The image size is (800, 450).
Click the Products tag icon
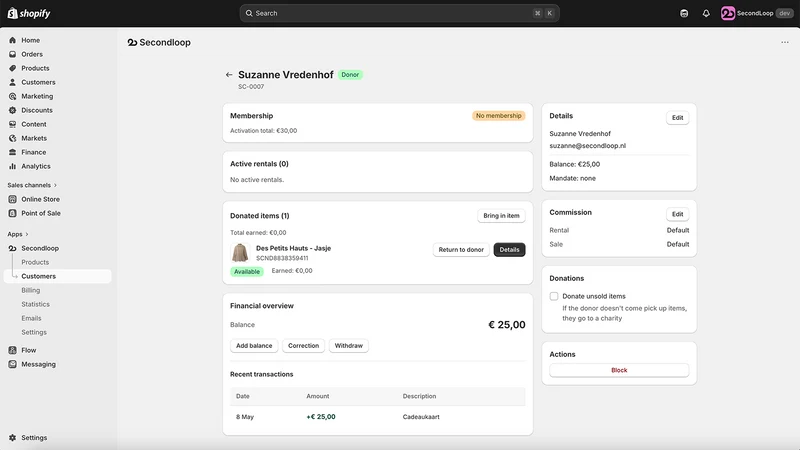pyautogui.click(x=12, y=68)
